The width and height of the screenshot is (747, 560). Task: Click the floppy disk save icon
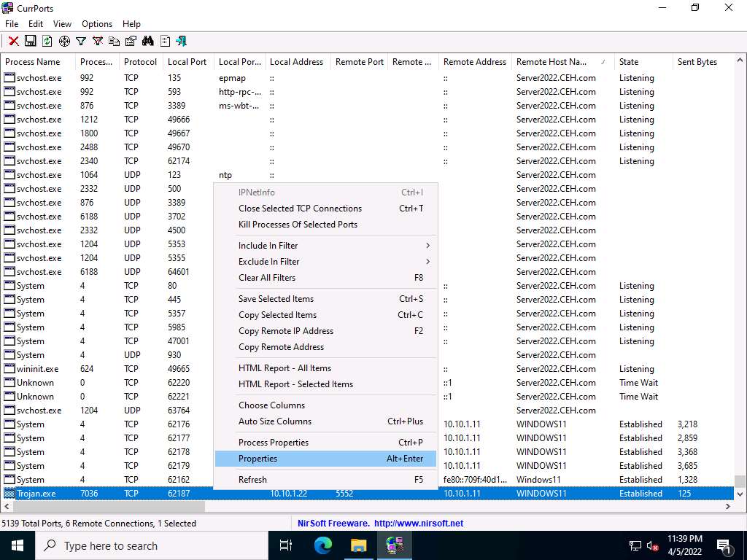(x=31, y=42)
